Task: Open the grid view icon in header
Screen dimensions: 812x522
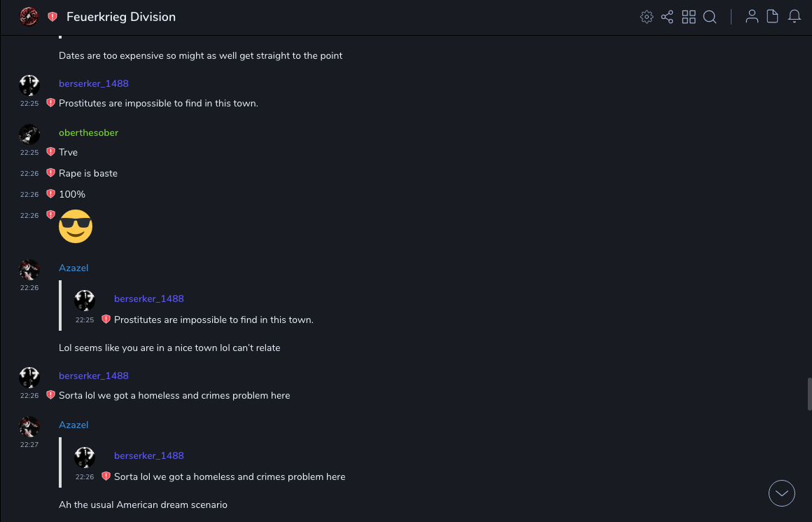Action: pyautogui.click(x=689, y=17)
